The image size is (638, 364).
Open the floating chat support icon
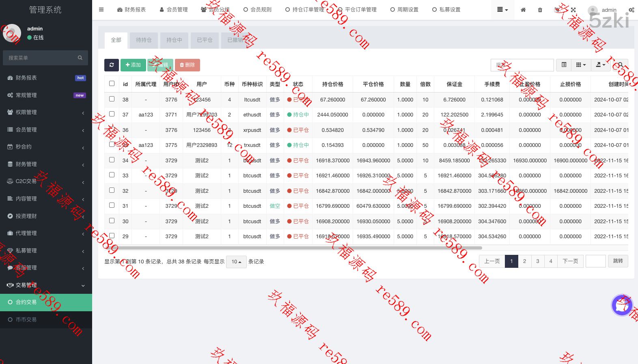[x=621, y=305]
